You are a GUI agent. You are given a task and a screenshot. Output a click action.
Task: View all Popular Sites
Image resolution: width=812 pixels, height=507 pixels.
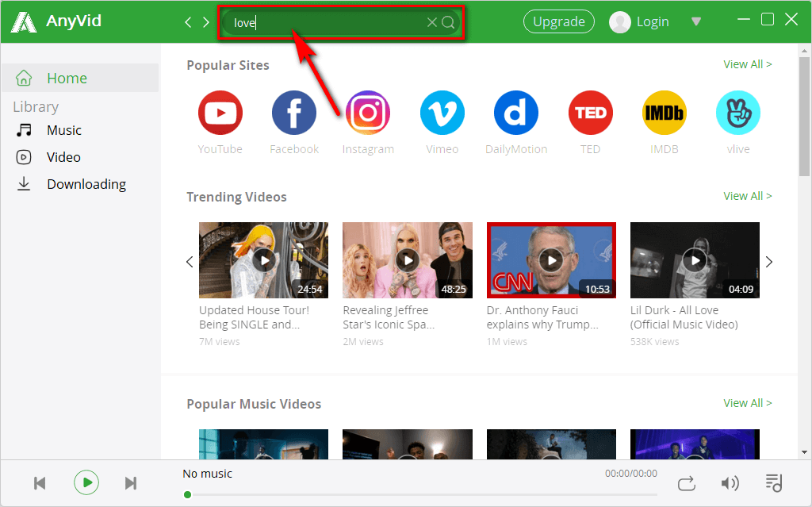(x=747, y=64)
